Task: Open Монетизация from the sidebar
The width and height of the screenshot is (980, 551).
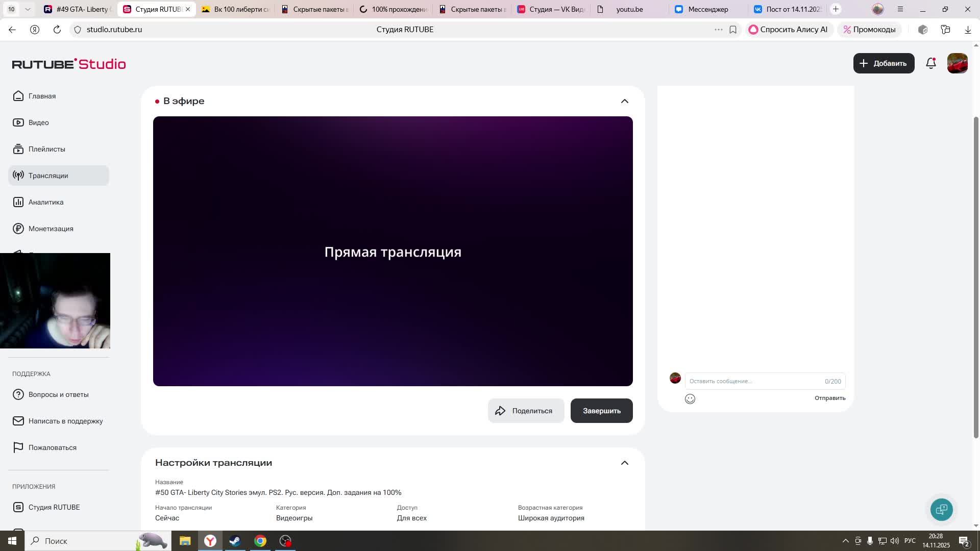Action: coord(51,229)
